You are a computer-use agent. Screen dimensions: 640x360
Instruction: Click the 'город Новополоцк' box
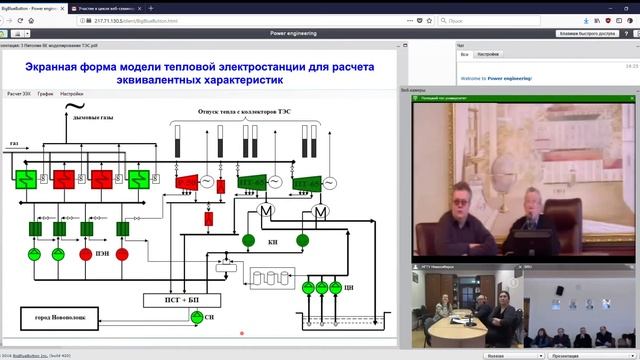coord(60,318)
